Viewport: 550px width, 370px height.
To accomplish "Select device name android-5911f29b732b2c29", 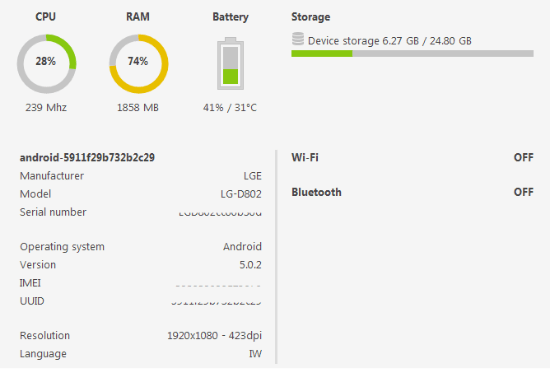I will [87, 157].
